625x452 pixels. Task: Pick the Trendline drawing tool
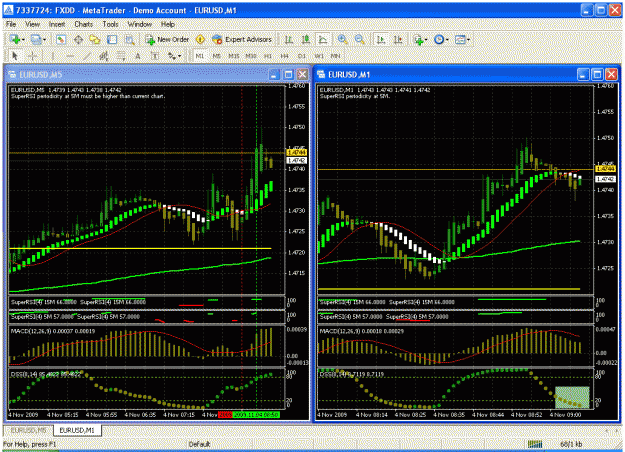coord(87,56)
